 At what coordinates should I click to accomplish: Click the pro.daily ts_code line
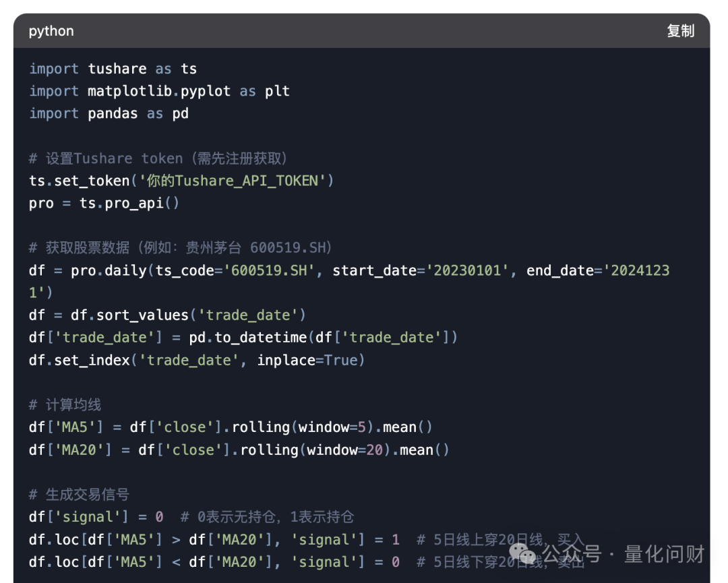pyautogui.click(x=349, y=281)
